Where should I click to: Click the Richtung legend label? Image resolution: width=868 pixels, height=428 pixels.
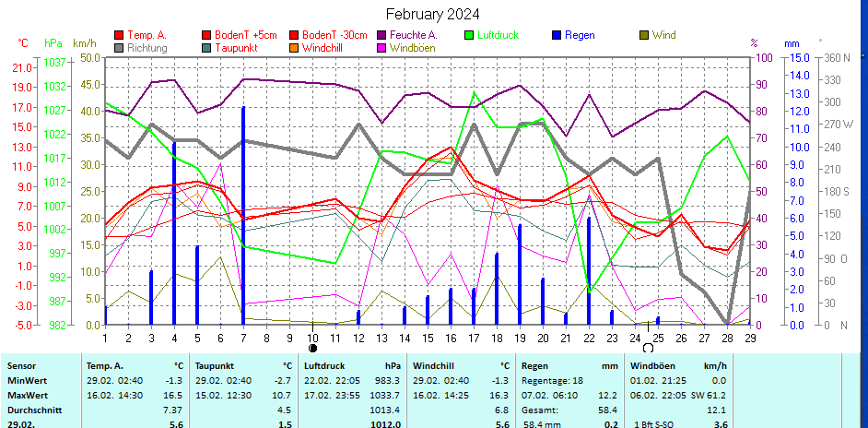[x=147, y=48]
